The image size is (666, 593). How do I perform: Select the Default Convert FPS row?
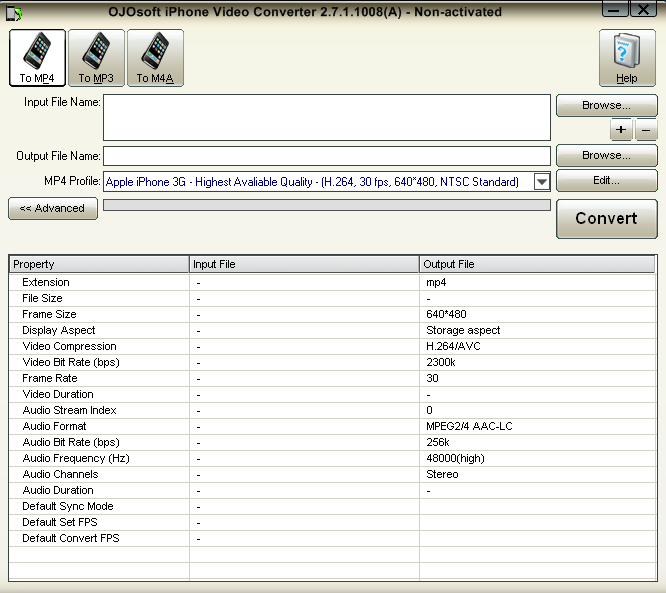tap(333, 539)
